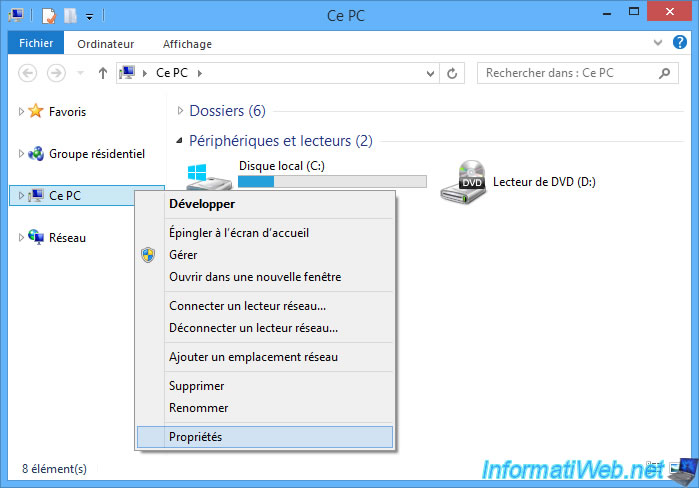This screenshot has width=699, height=488.
Task: Select Favoris in the navigation pane
Action: 67,111
